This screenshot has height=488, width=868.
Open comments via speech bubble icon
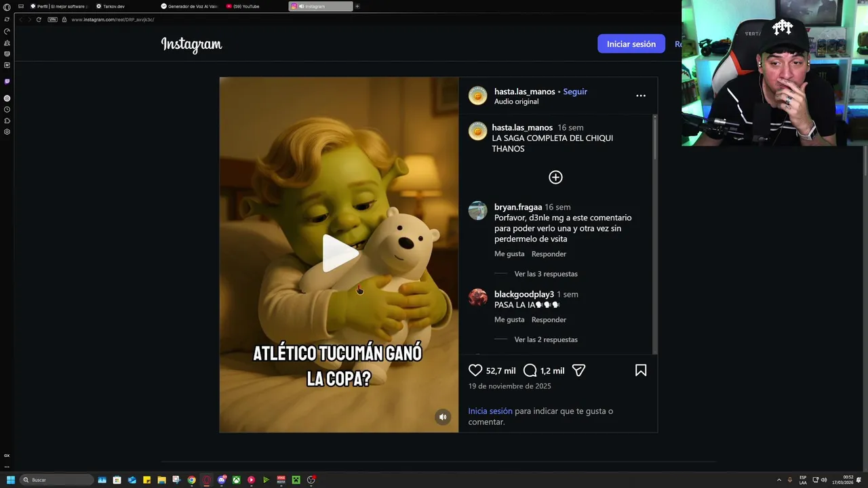530,370
